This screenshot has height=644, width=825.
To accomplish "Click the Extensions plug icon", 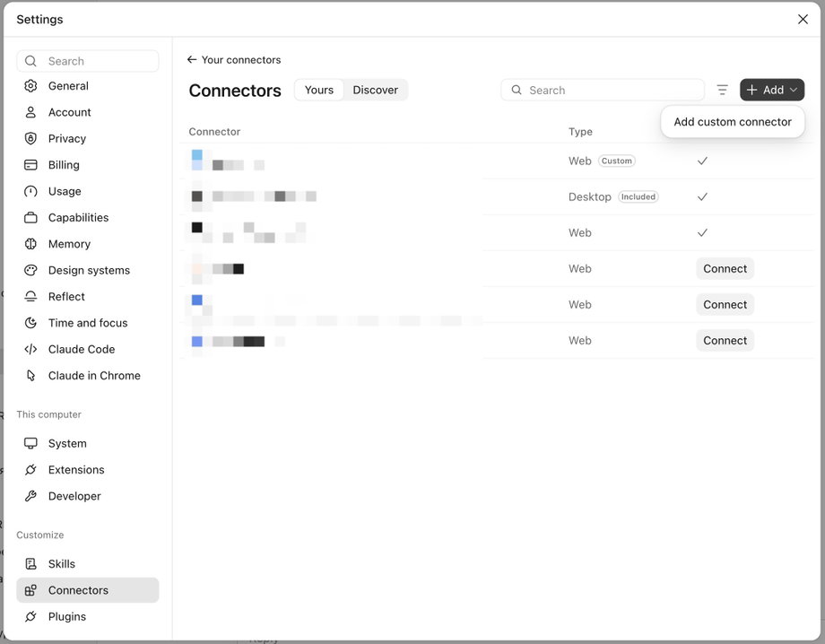I will [30, 469].
